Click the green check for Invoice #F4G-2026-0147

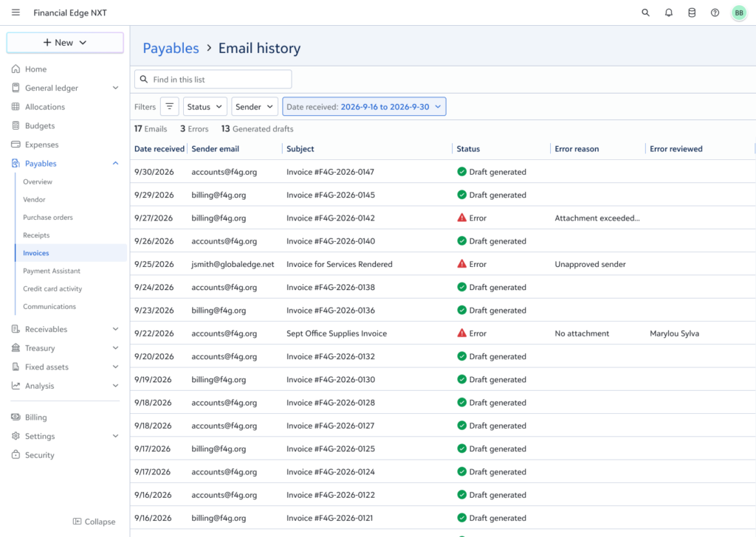pyautogui.click(x=462, y=171)
